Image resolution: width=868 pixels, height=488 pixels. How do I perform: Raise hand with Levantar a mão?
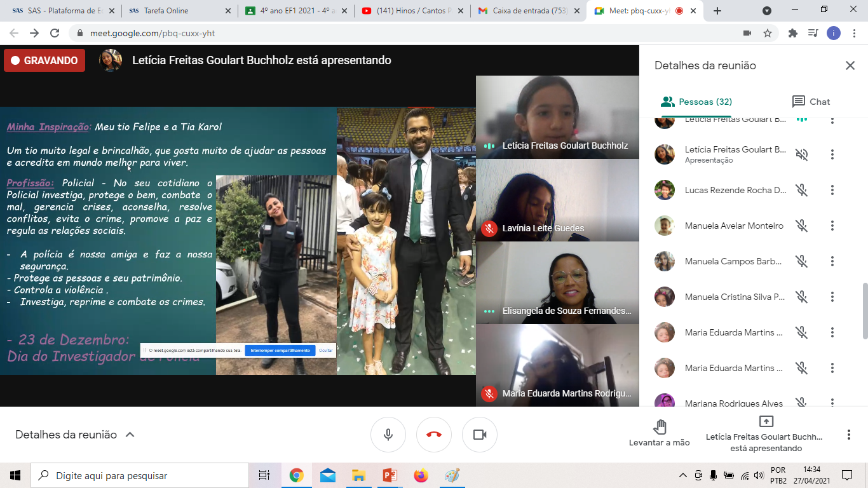(659, 433)
